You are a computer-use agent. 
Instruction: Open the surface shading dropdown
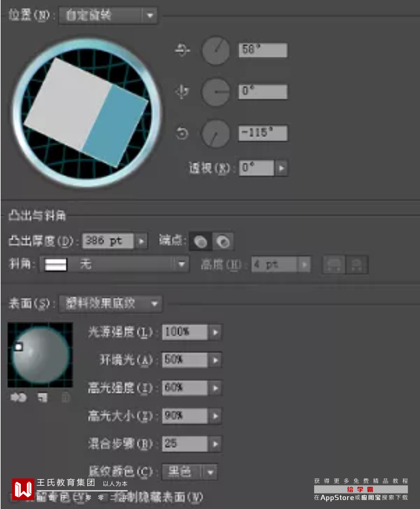click(x=111, y=304)
